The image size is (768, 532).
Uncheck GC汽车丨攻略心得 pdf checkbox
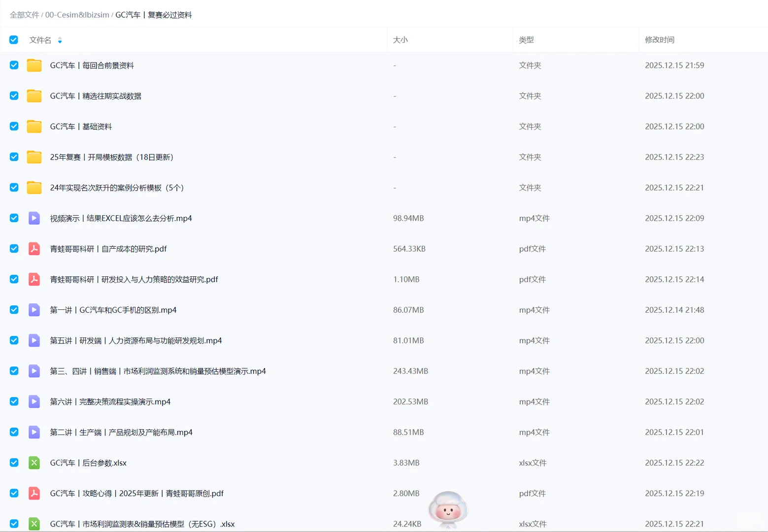point(14,493)
